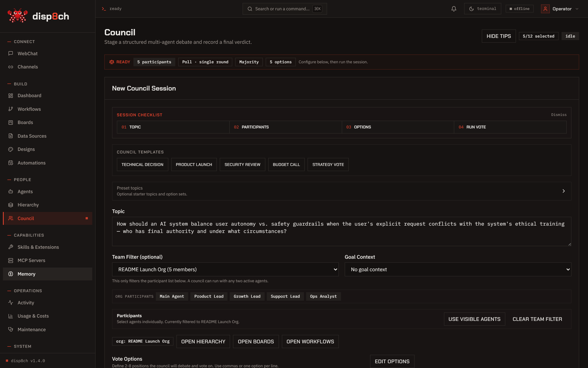Toggle the terminal theme button
The height and width of the screenshot is (368, 588).
pyautogui.click(x=482, y=9)
